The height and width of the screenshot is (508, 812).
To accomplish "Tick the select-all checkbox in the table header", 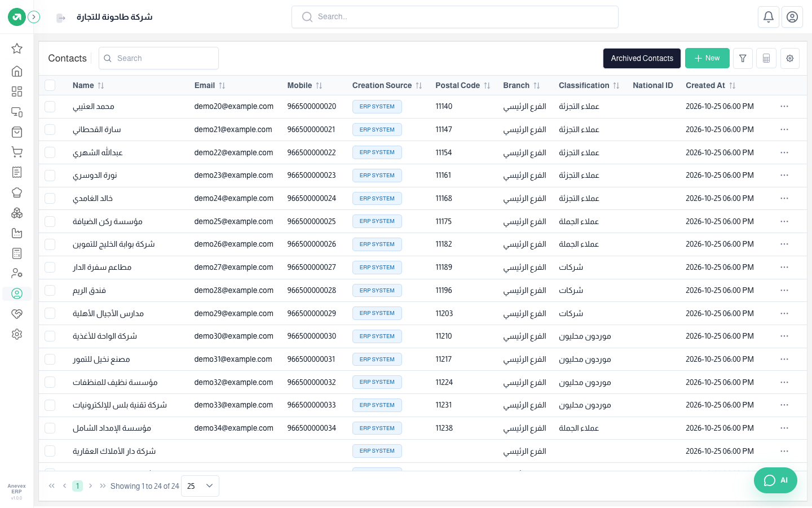I will coord(50,85).
